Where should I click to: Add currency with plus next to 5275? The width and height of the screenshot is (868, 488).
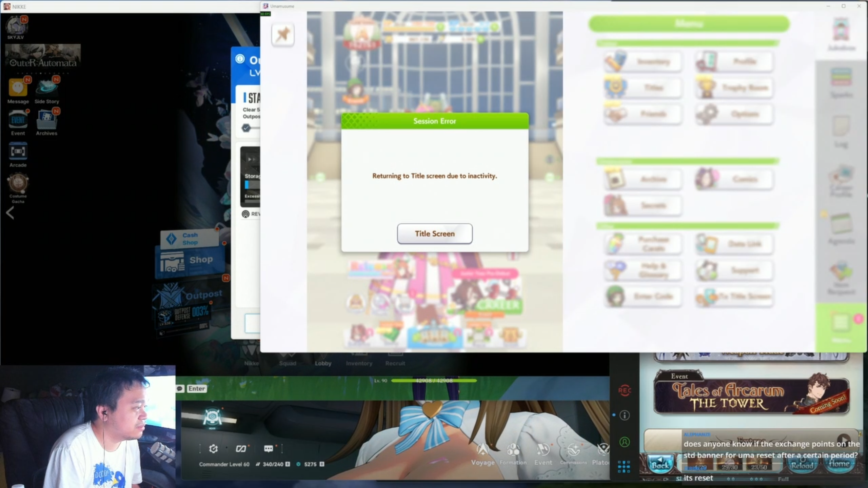[x=322, y=464]
